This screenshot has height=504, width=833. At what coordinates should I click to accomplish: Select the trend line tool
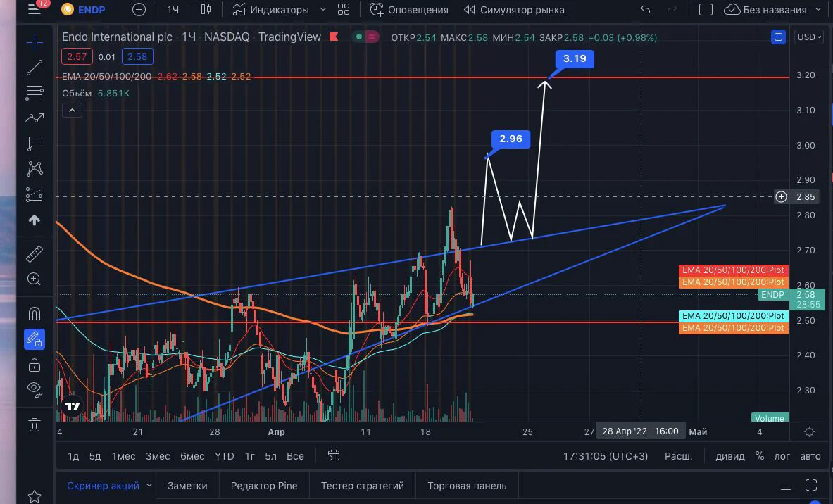pos(35,68)
